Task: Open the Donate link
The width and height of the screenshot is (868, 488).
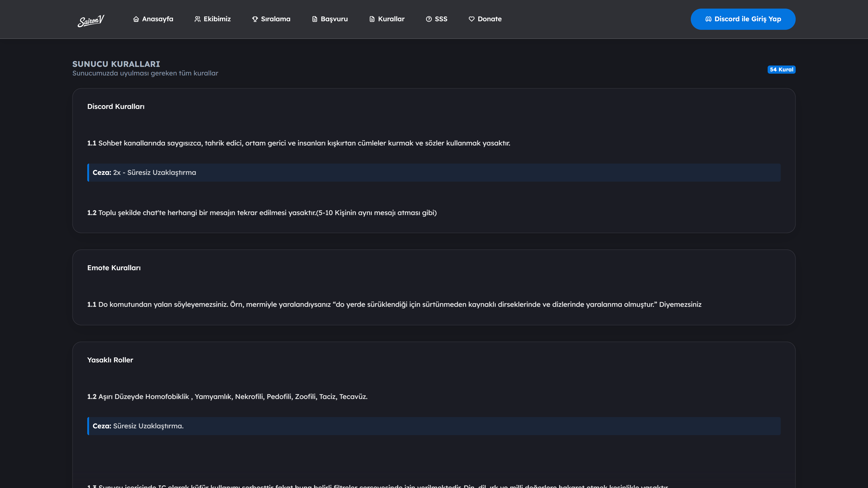Action: (x=489, y=19)
